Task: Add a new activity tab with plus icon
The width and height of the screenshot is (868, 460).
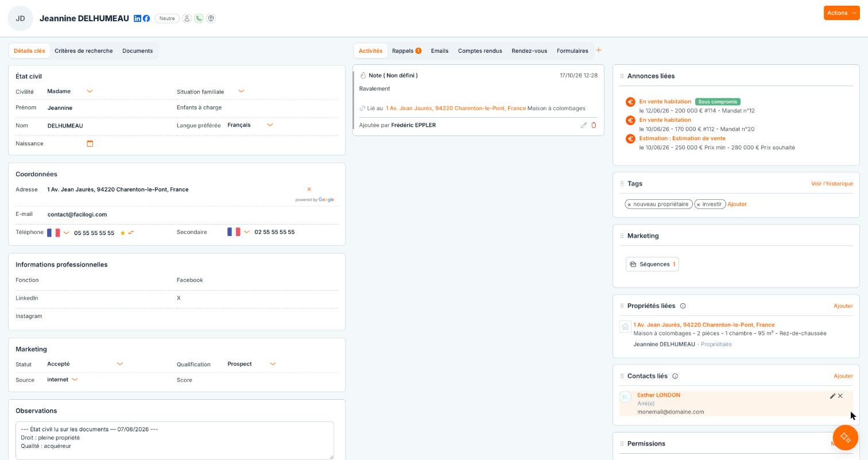Action: click(598, 51)
